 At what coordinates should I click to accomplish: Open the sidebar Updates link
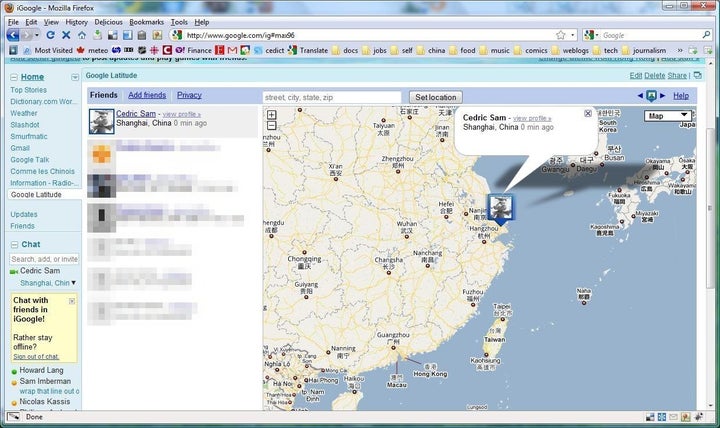[24, 214]
